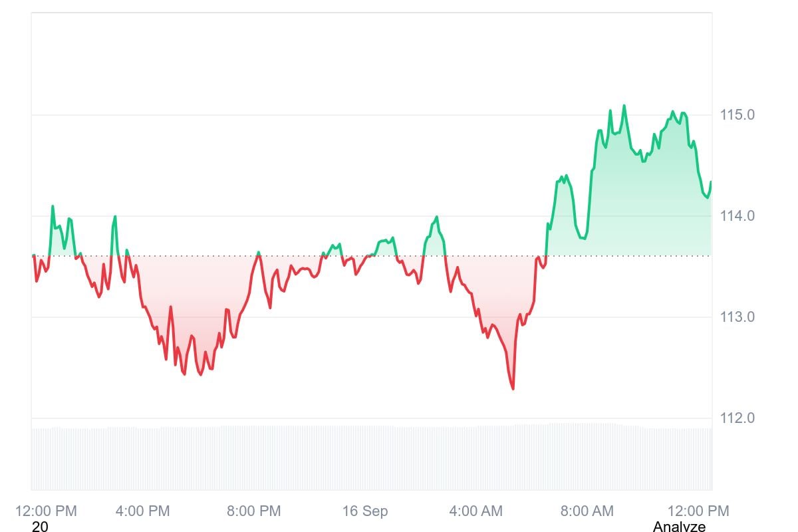Click the 4:00 AM time label
798x532 pixels.
(x=475, y=511)
